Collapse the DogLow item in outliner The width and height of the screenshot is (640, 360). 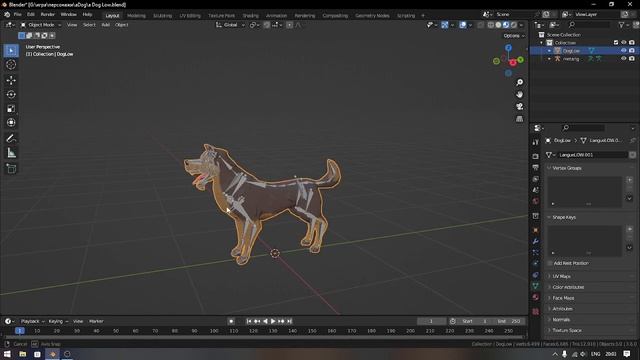(549, 51)
